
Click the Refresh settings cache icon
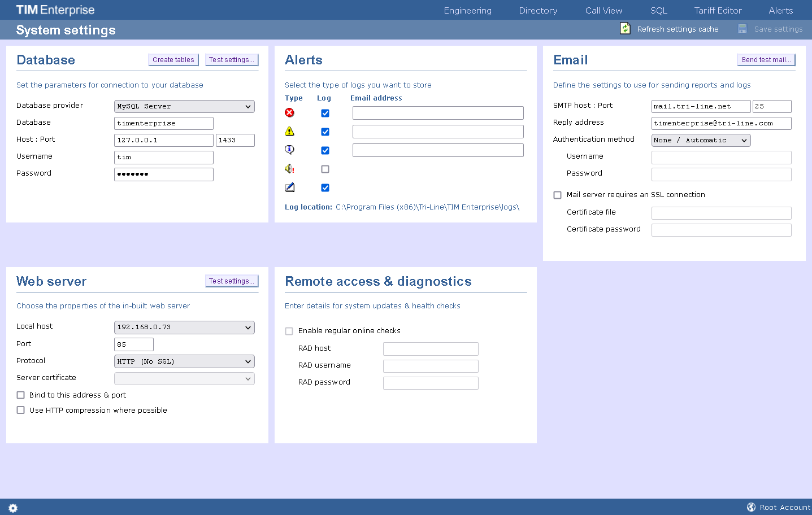[x=625, y=28]
